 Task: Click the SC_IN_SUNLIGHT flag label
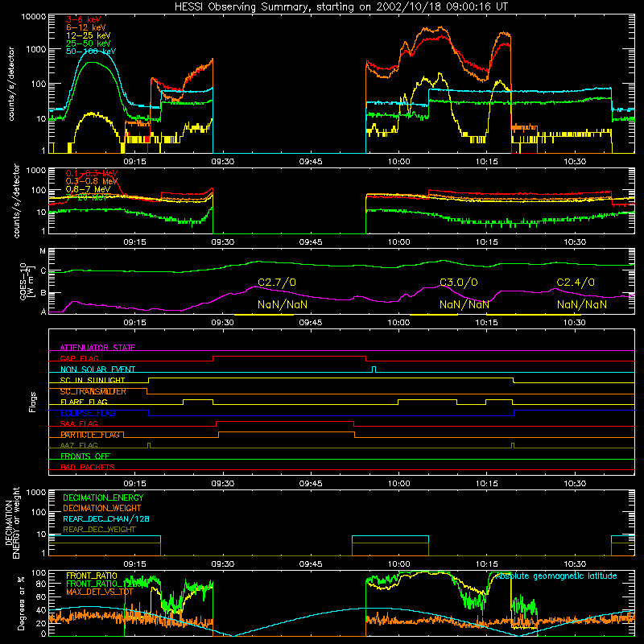(x=93, y=380)
